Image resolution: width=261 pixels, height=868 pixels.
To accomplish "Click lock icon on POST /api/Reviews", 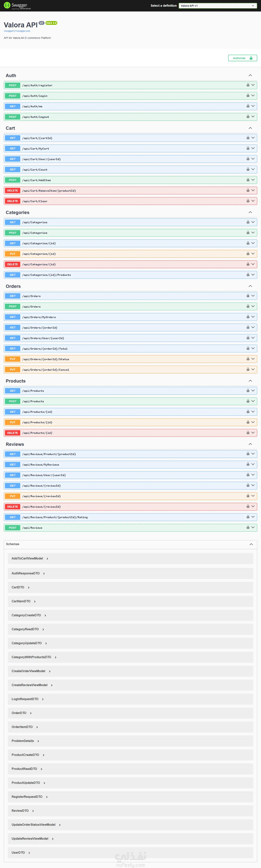I will coord(248,527).
